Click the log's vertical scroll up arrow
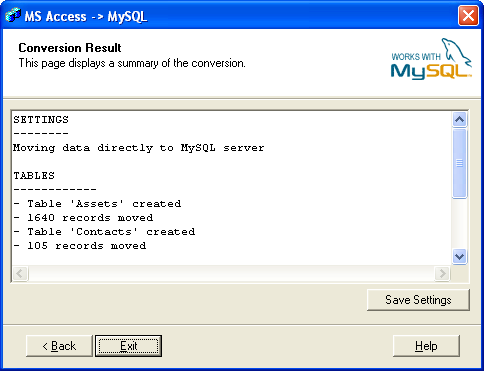The width and height of the screenshot is (484, 371). 460,120
